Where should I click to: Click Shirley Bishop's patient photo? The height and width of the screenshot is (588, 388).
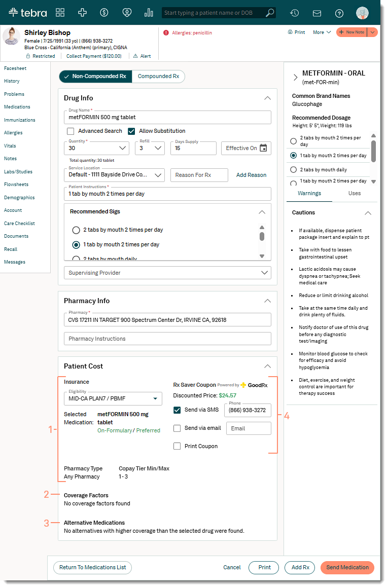pyautogui.click(x=12, y=36)
